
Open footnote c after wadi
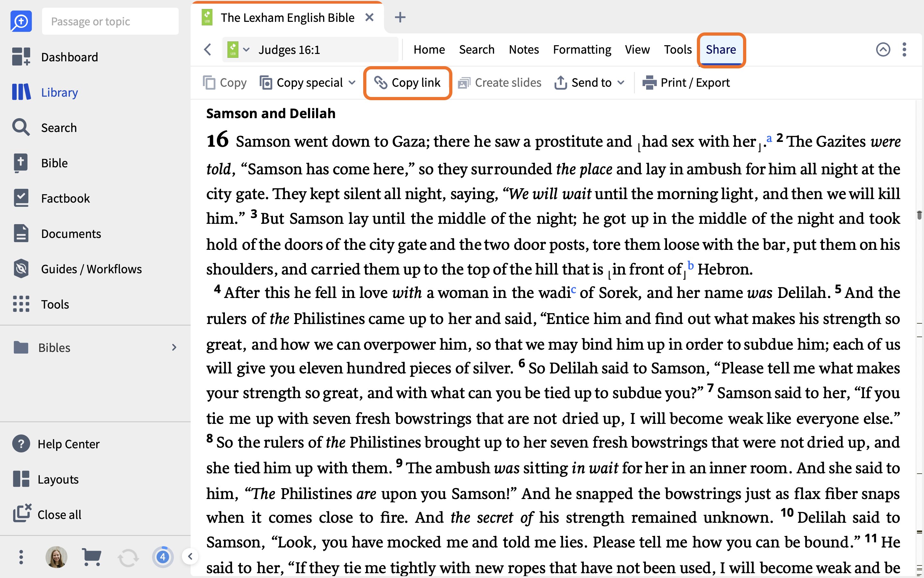pyautogui.click(x=574, y=290)
